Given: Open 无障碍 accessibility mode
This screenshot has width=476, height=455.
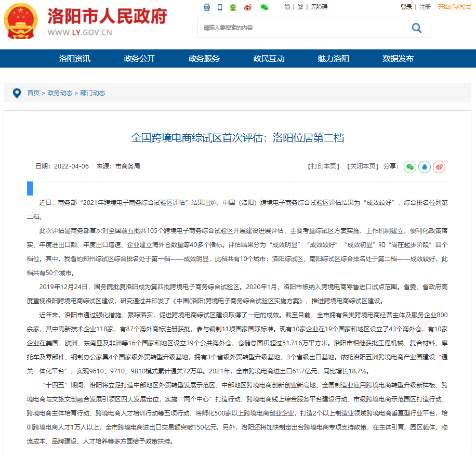Looking at the screenshot, I should (x=319, y=7).
